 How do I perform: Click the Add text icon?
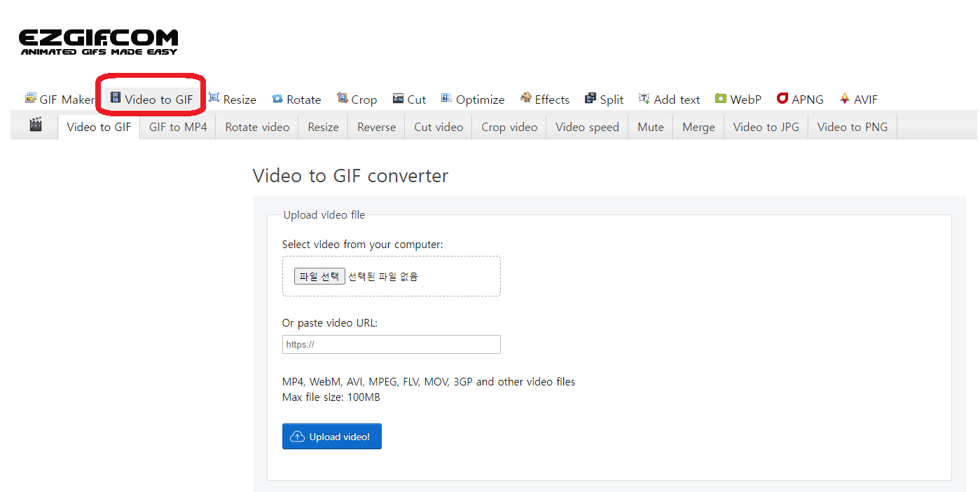click(x=644, y=98)
